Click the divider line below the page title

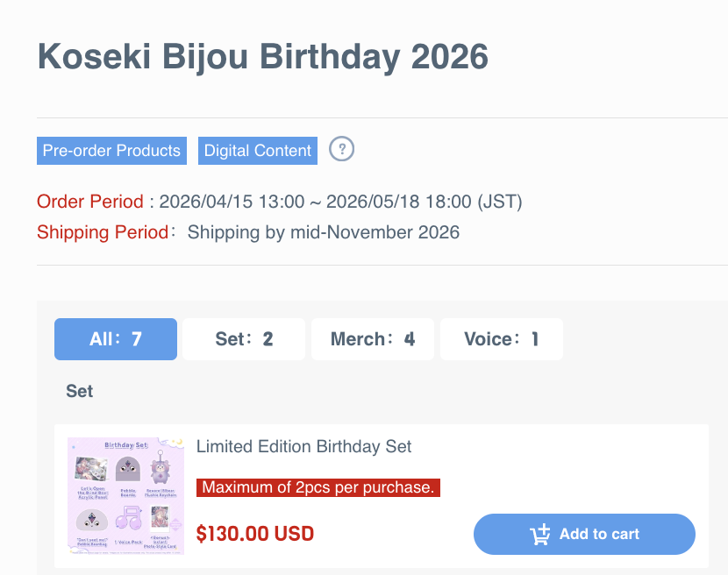click(382, 117)
